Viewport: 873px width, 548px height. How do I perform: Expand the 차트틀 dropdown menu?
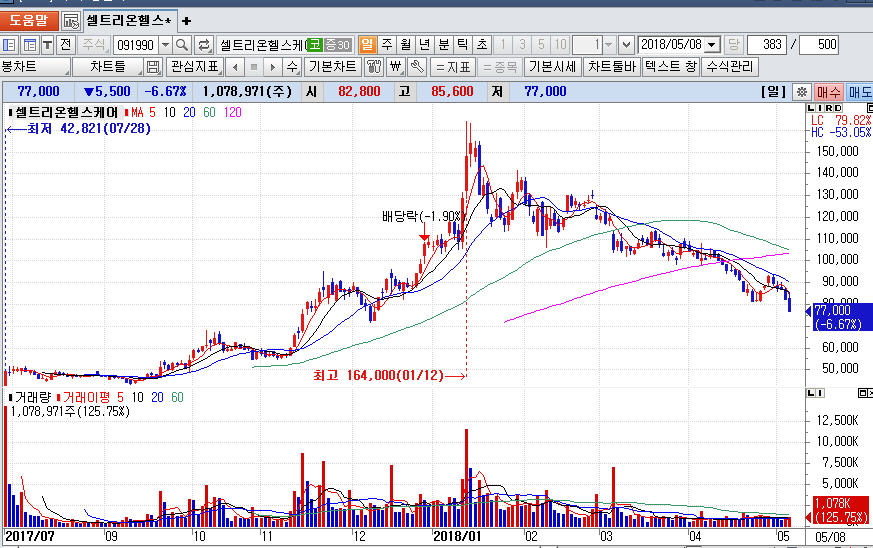pos(108,67)
